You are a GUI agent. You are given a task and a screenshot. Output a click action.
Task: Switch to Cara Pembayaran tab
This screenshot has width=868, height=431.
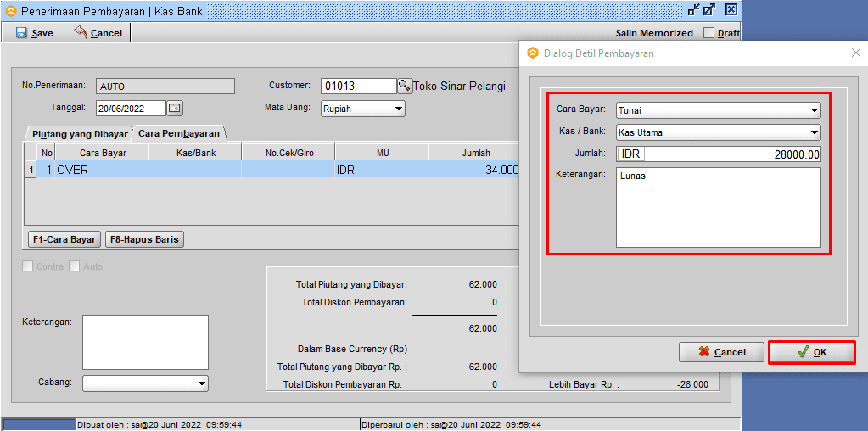pyautogui.click(x=179, y=133)
